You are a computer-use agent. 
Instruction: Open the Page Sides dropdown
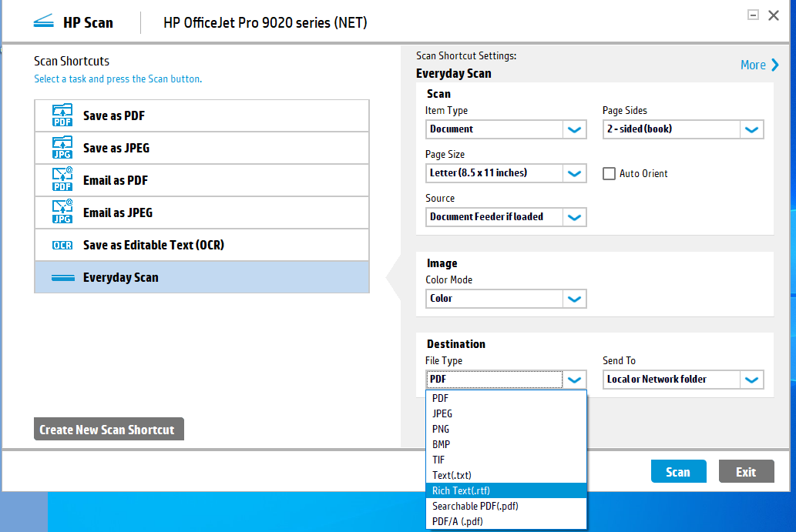point(751,129)
